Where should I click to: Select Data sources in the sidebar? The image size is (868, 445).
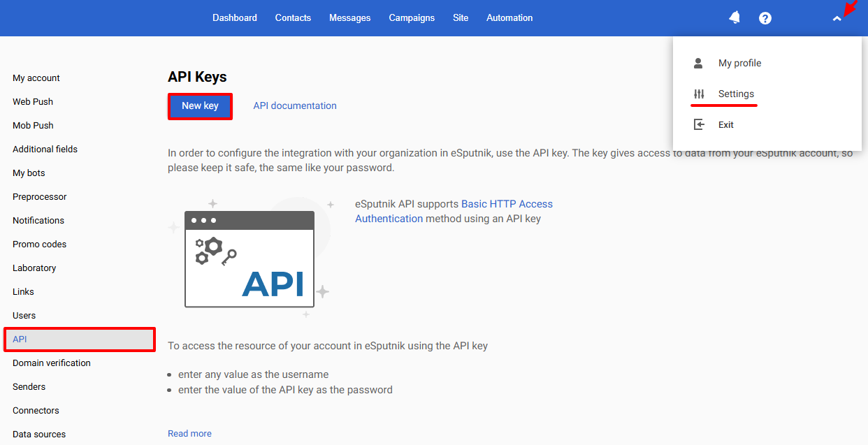click(x=39, y=434)
